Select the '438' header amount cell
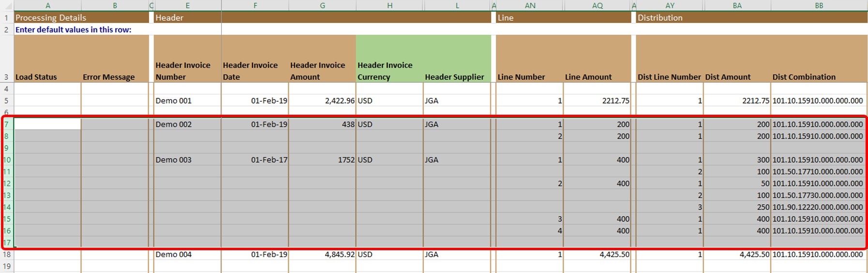Screen dimensions: 868x273 (322, 124)
